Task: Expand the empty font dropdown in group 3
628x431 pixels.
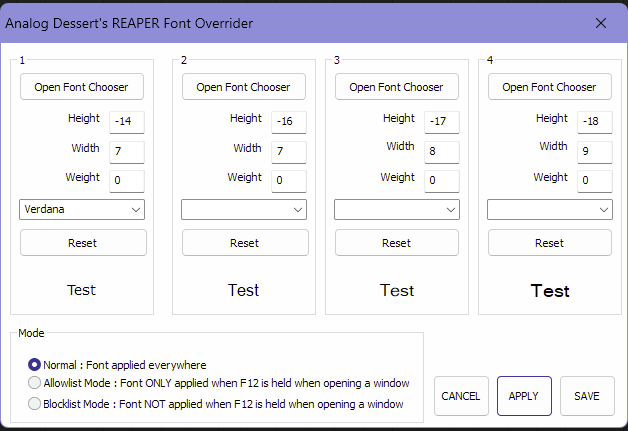Action: coord(397,209)
